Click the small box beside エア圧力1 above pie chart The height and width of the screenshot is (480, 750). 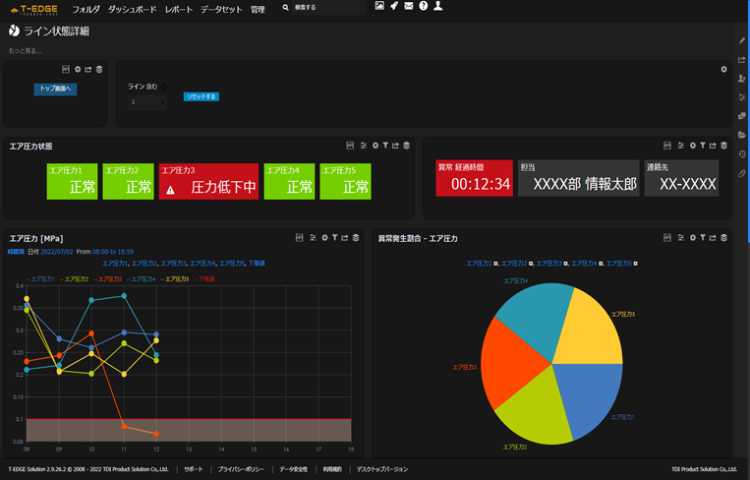tap(496, 263)
